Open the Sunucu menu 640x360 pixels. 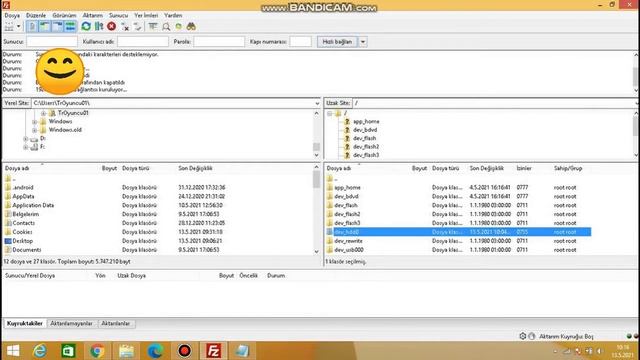(118, 15)
